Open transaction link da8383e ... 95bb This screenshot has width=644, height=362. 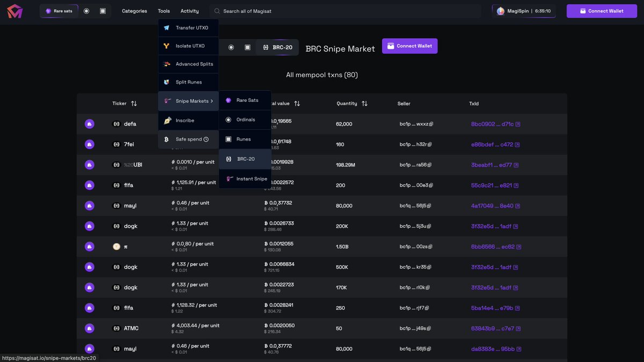point(493,348)
